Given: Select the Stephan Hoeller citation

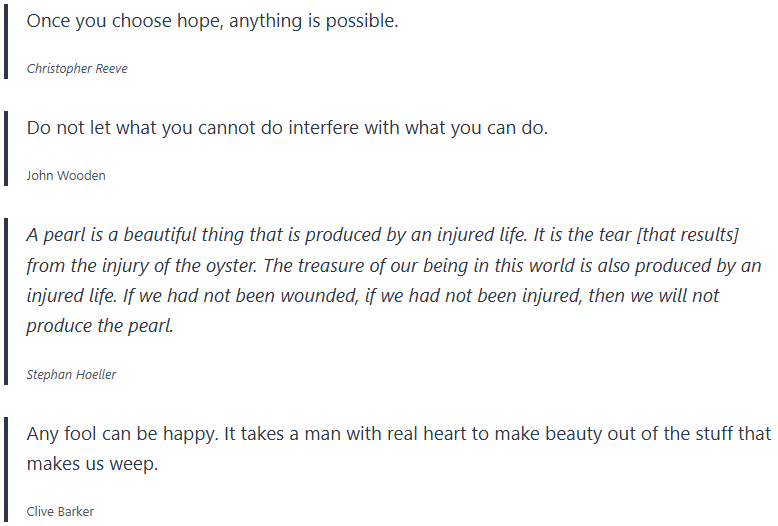Looking at the screenshot, I should (71, 375).
